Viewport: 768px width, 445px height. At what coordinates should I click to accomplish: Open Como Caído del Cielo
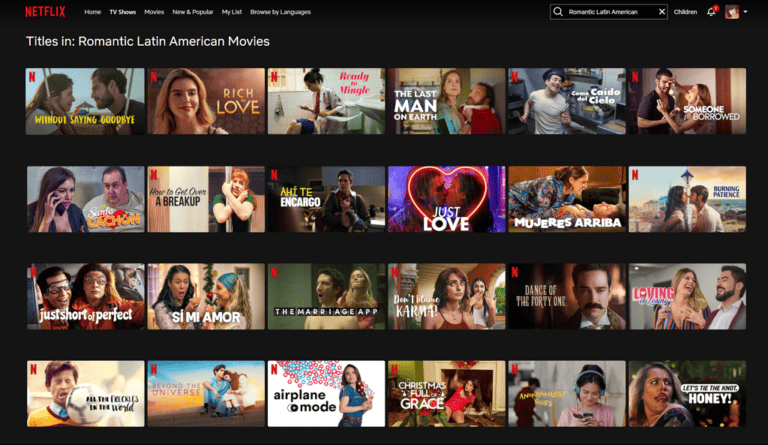(x=567, y=101)
